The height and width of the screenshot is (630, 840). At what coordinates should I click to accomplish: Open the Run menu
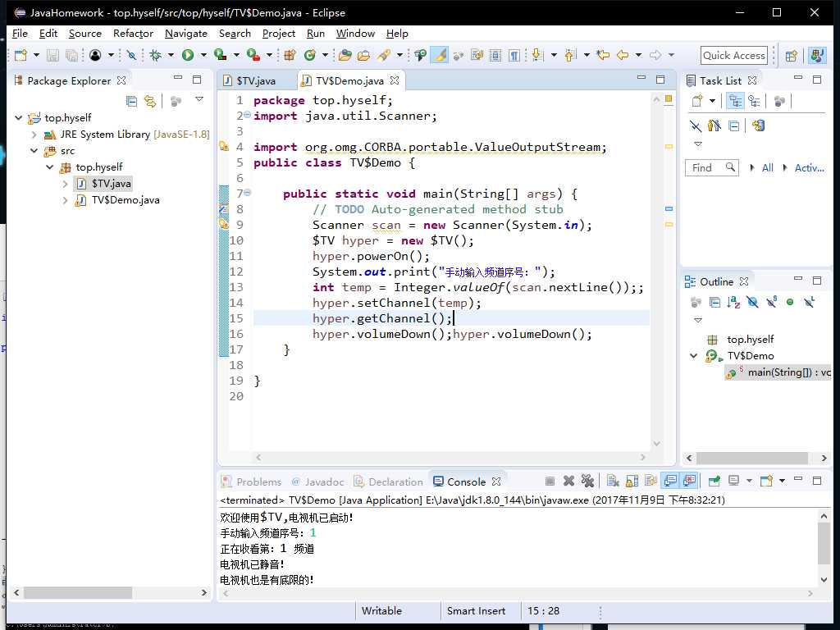316,33
